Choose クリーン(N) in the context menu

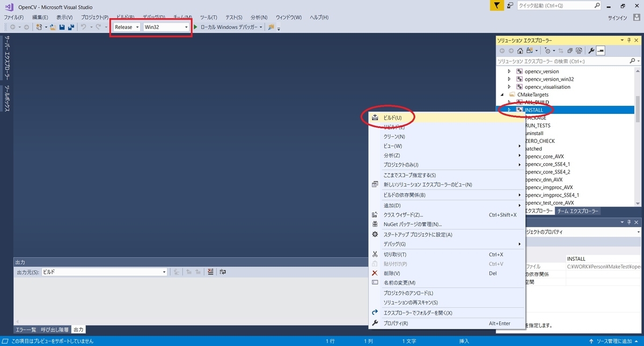445,136
